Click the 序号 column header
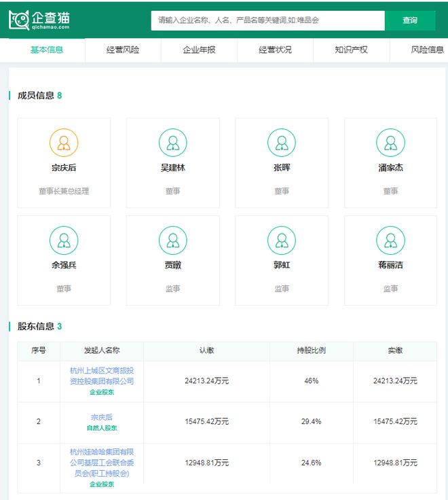 point(39,351)
